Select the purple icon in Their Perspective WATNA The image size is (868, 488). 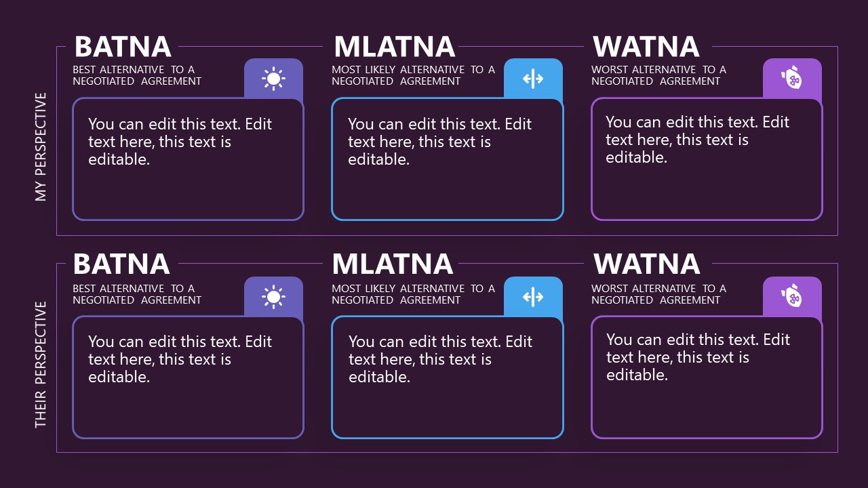(x=792, y=296)
